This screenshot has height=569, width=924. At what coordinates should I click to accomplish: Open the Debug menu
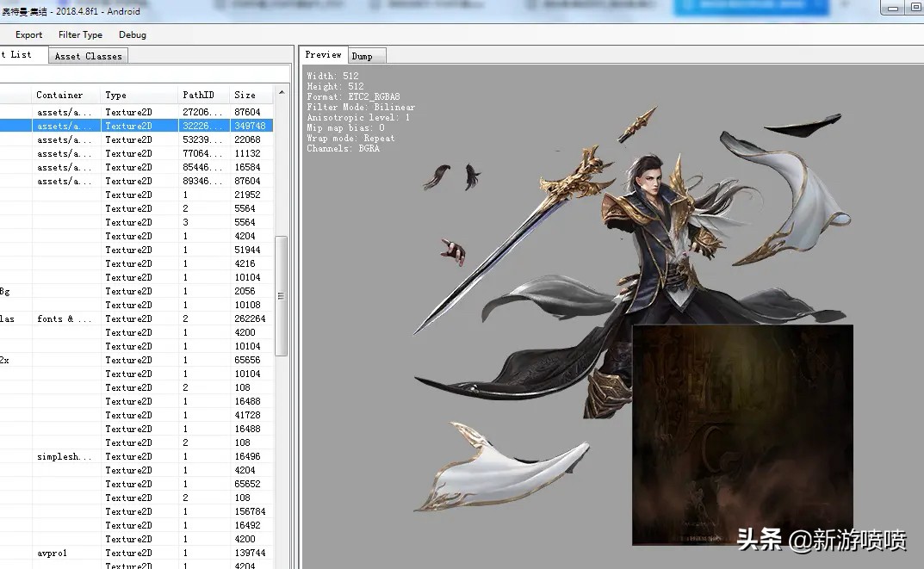(x=133, y=34)
